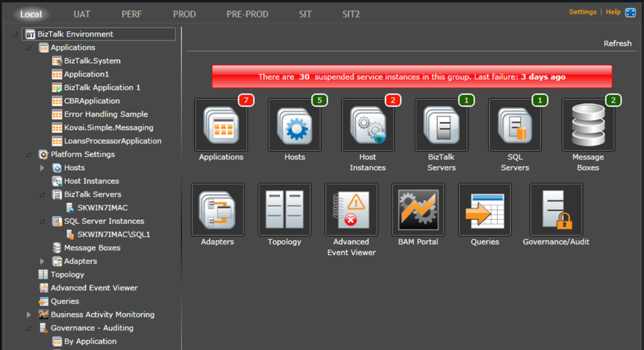
Task: Switch to the Local environment tab
Action: click(31, 14)
